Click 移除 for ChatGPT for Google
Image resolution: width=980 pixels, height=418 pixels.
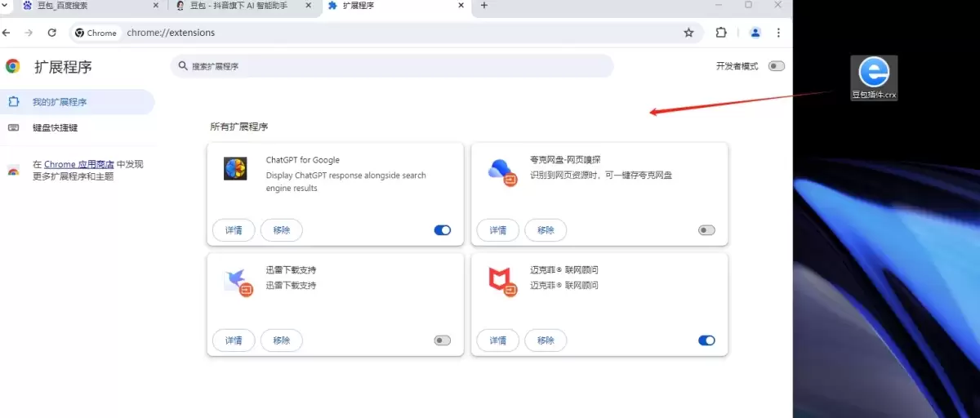pos(282,230)
